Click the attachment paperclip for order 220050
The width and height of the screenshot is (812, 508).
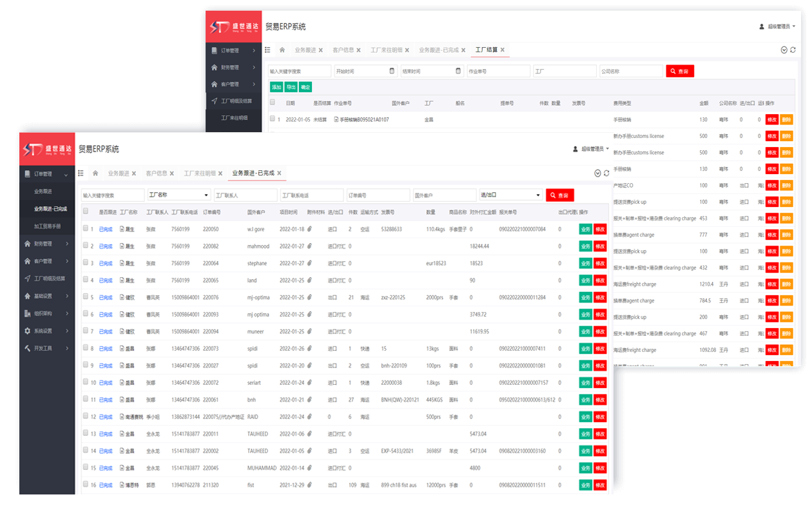pos(309,229)
